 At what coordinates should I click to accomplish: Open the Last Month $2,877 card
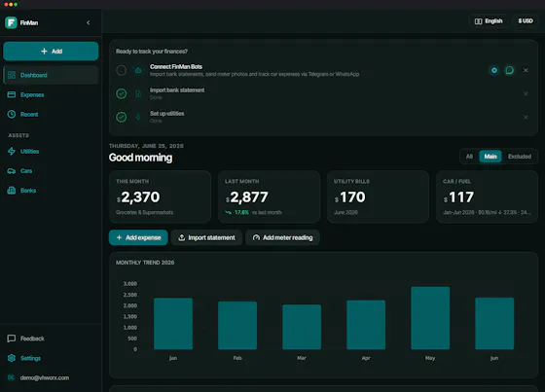point(269,196)
